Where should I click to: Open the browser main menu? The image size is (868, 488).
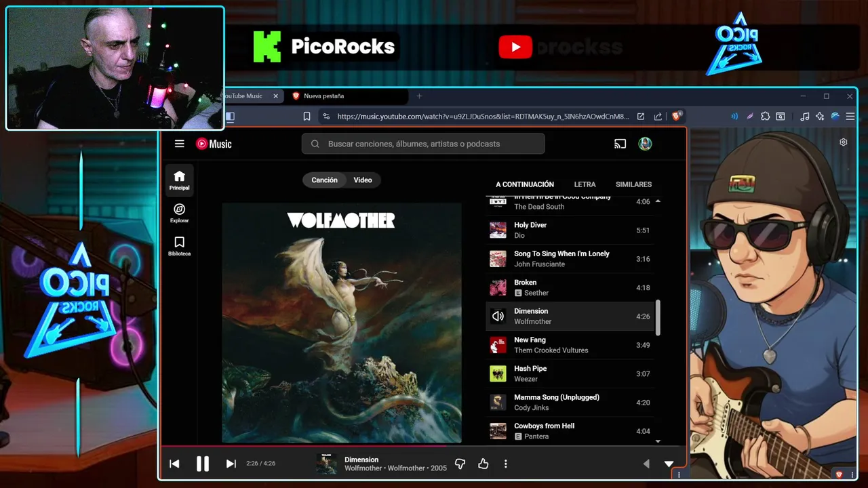tap(850, 117)
